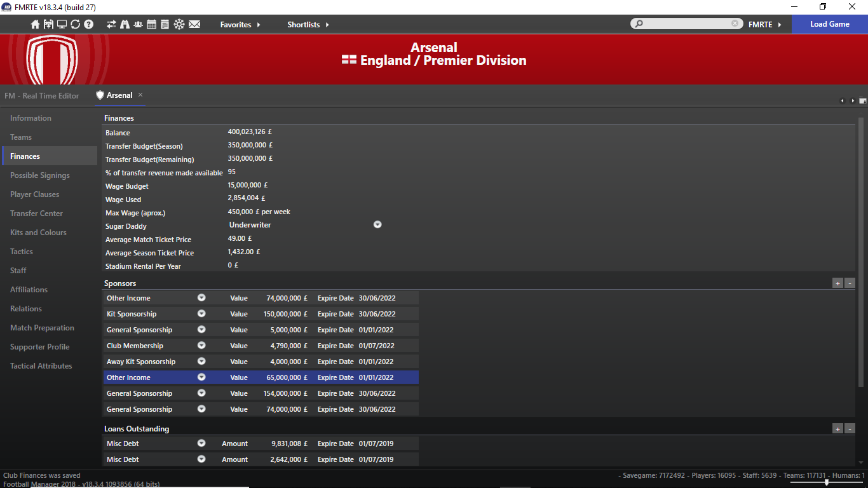The height and width of the screenshot is (488, 868).
Task: Click the snowflake freeze icon
Action: pyautogui.click(x=179, y=24)
